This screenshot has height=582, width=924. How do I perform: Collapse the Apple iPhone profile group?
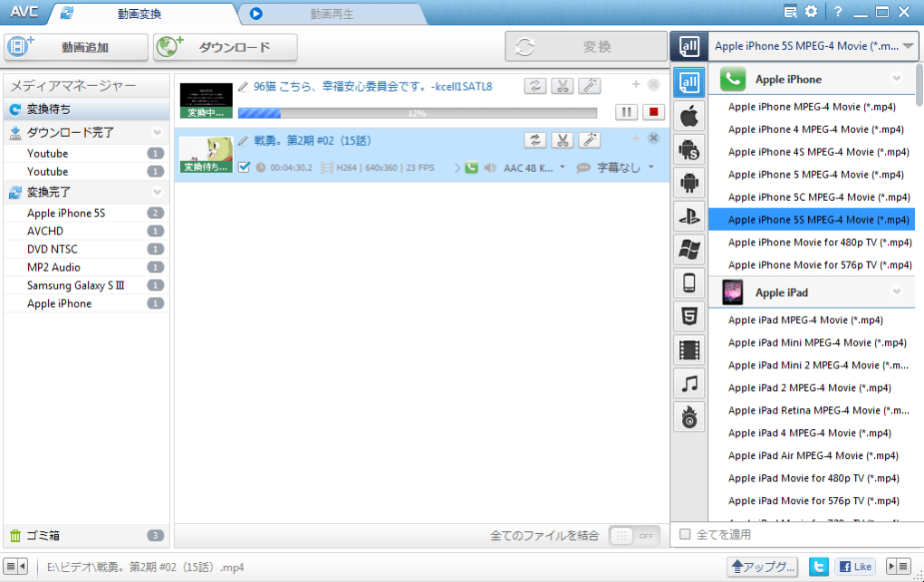click(x=896, y=79)
